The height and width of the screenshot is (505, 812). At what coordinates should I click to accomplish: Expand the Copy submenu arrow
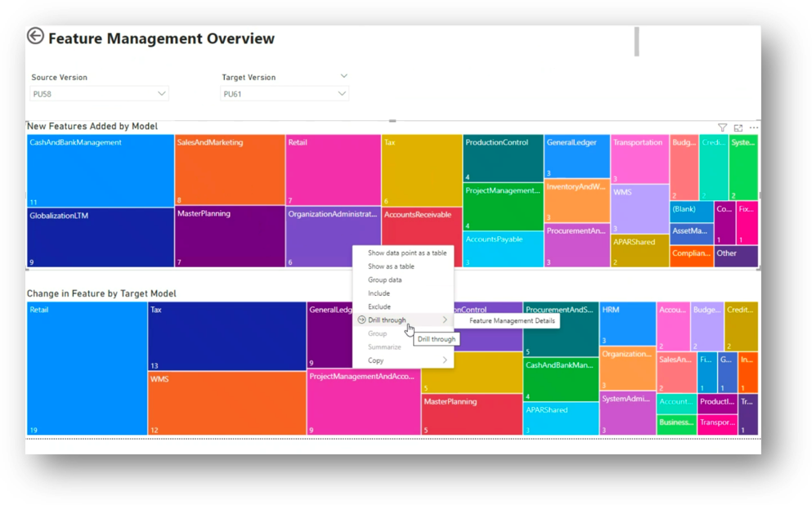pos(445,360)
